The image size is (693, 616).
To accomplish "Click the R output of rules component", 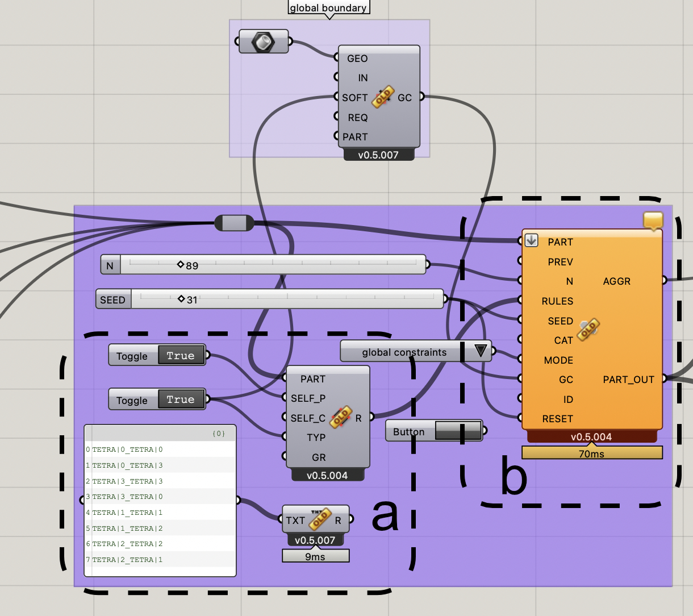I will 358,418.
